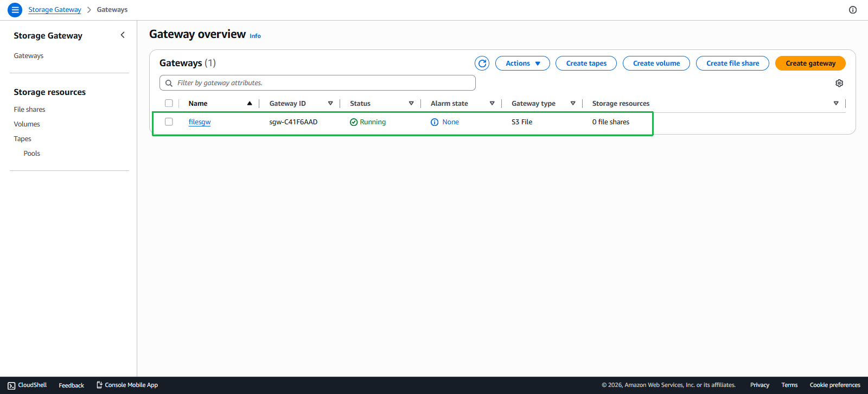Image resolution: width=868 pixels, height=394 pixels.
Task: Click the breadcrumb chevron separator
Action: pos(89,10)
